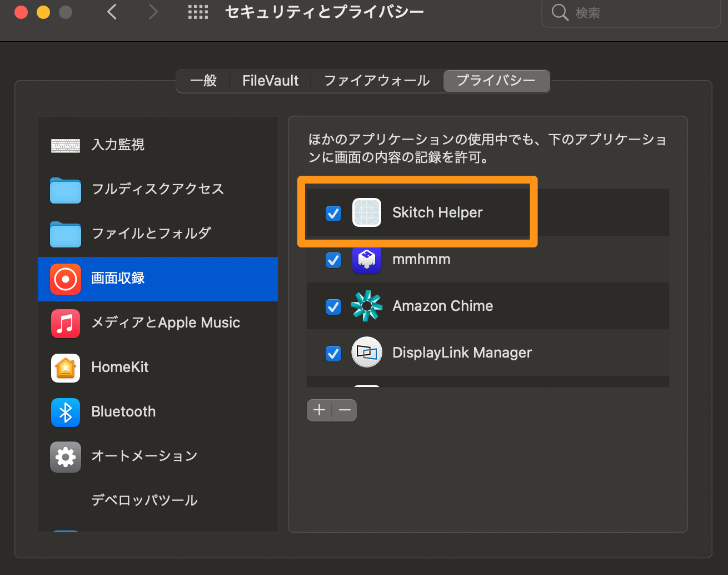
Task: Click the red screen recording icon
Action: [x=66, y=279]
